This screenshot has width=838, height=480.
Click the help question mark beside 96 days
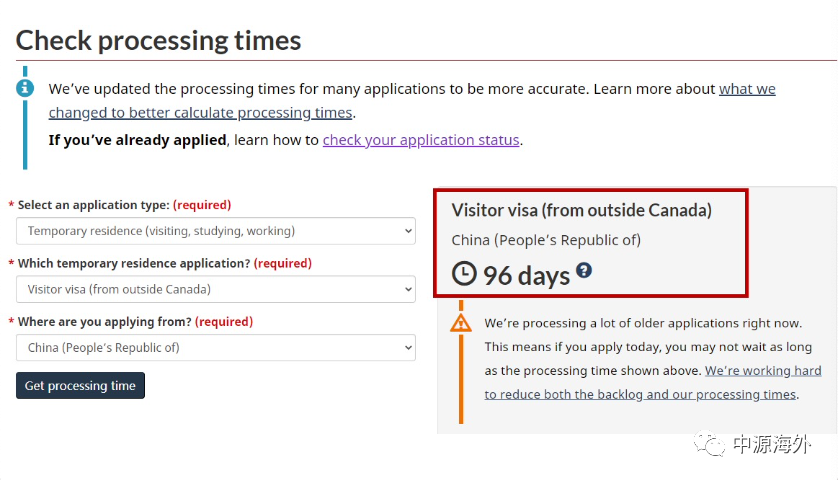(584, 270)
